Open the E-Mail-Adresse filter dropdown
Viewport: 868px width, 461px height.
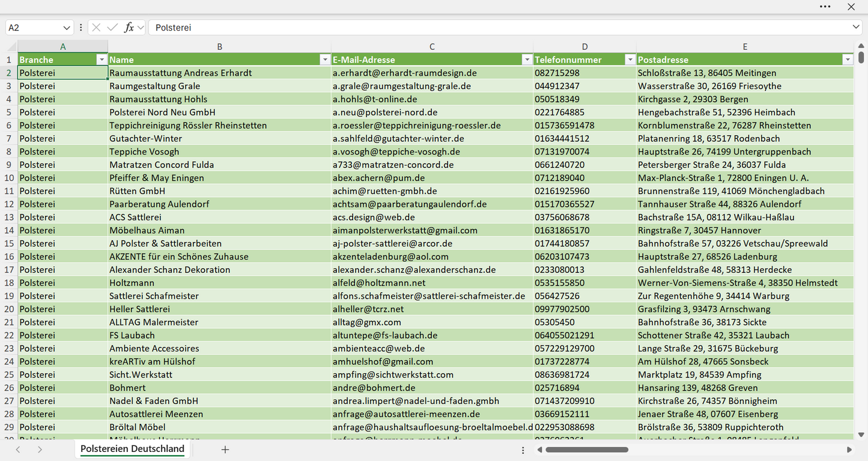527,60
